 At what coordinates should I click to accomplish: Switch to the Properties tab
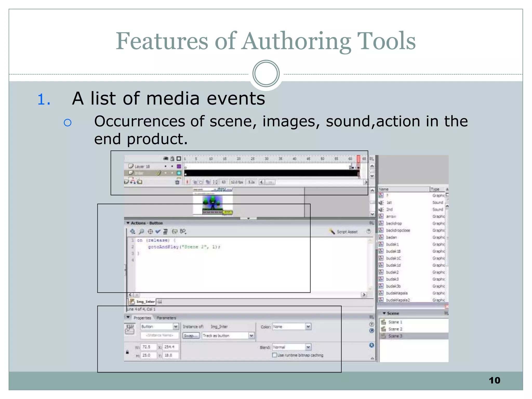(x=142, y=318)
